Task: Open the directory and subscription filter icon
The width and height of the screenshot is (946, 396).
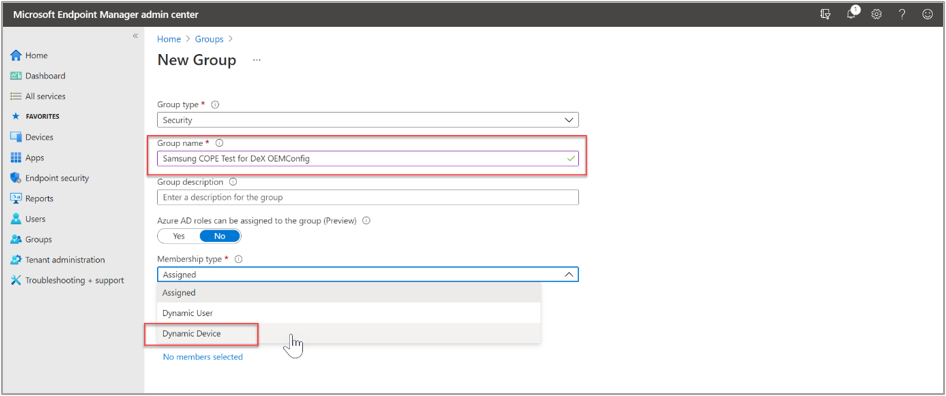Action: (825, 14)
